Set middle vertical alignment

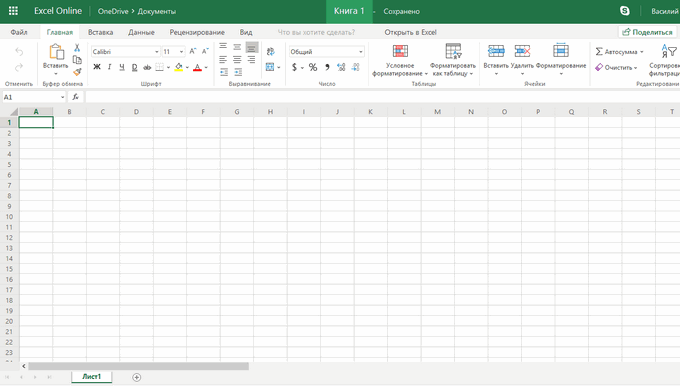237,47
